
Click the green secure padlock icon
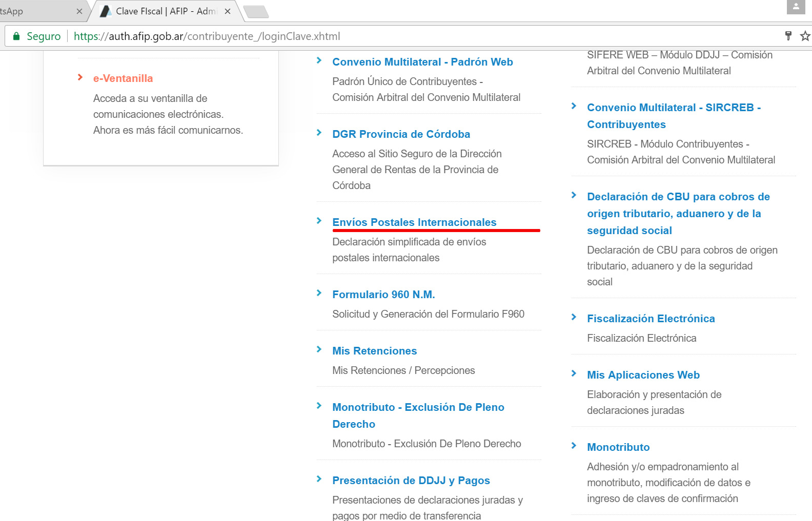click(16, 36)
